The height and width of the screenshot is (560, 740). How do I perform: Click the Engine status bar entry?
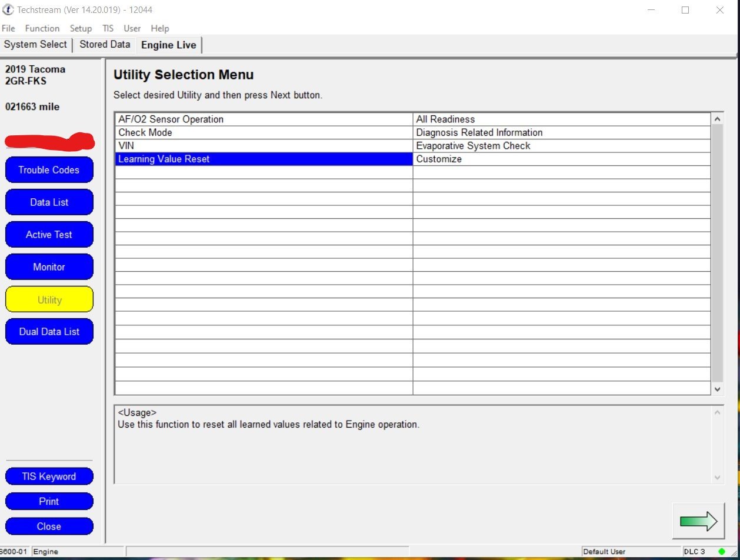pos(76,552)
